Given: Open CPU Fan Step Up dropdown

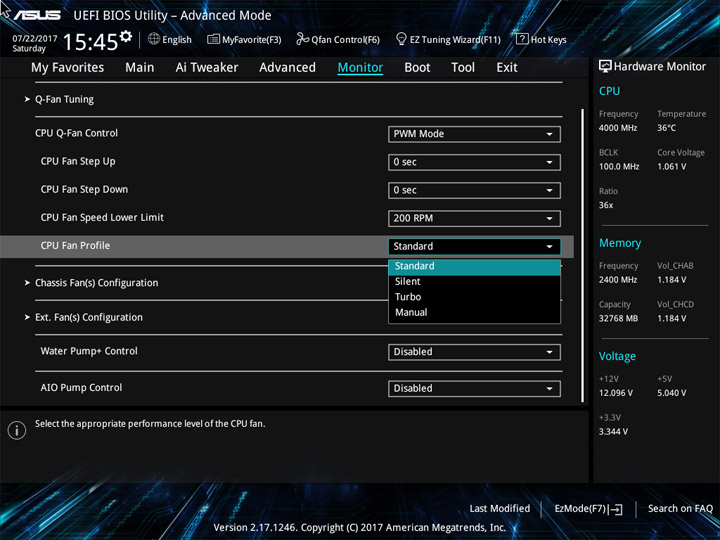Looking at the screenshot, I should coord(474,162).
